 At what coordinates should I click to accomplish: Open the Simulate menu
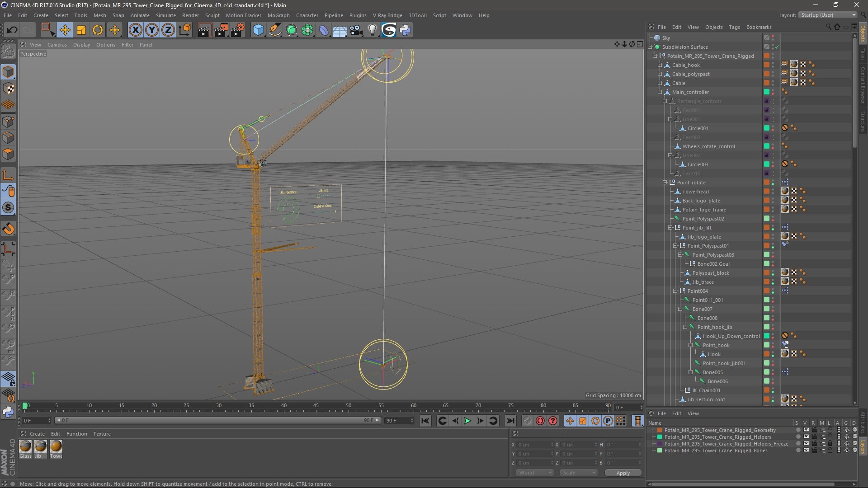point(166,15)
